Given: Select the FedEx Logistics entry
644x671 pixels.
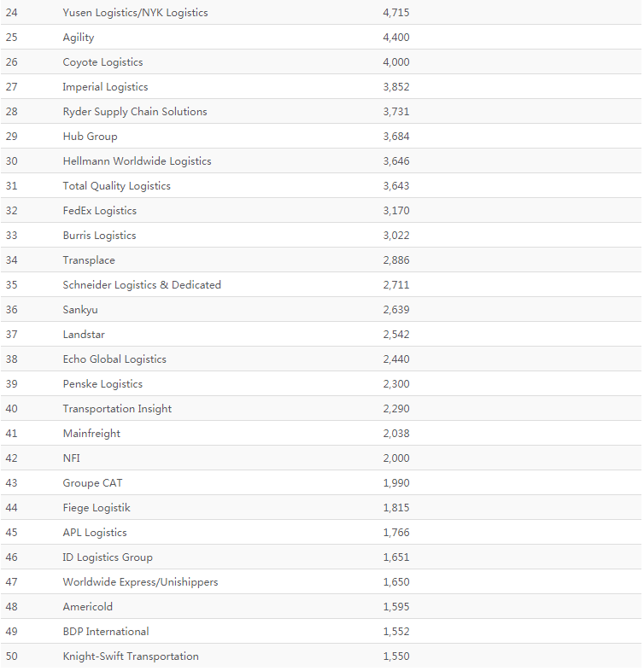Looking at the screenshot, I should click(100, 211).
